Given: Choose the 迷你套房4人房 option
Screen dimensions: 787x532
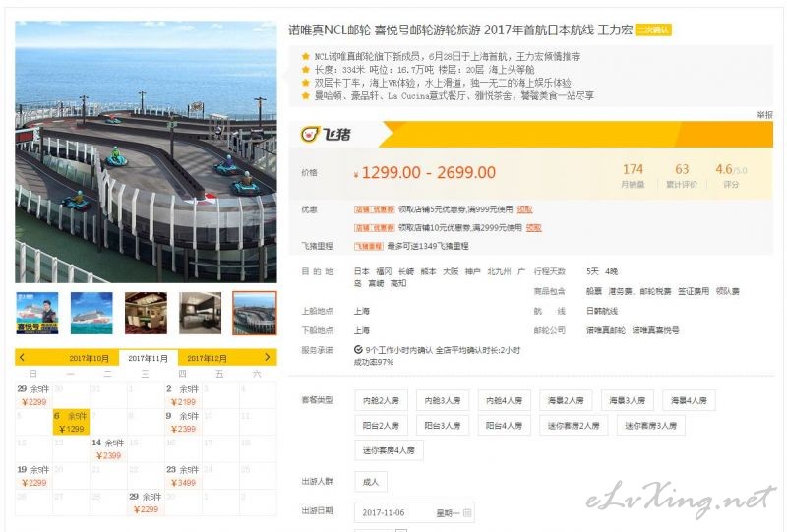Looking at the screenshot, I should tap(389, 450).
